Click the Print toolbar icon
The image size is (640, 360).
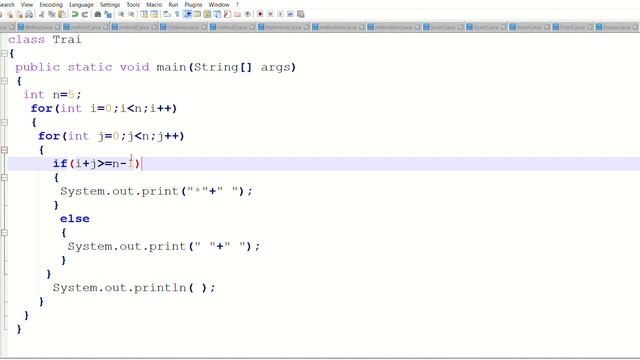29,14
